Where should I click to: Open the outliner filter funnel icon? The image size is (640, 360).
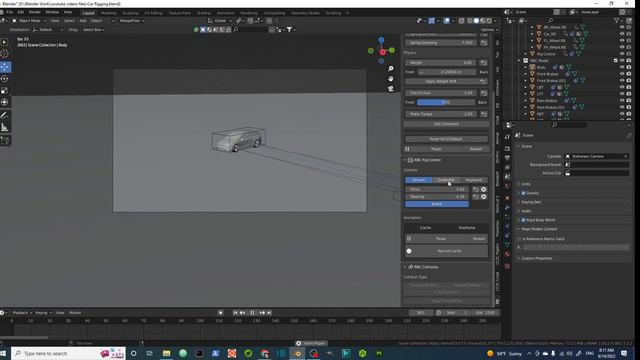tap(618, 20)
